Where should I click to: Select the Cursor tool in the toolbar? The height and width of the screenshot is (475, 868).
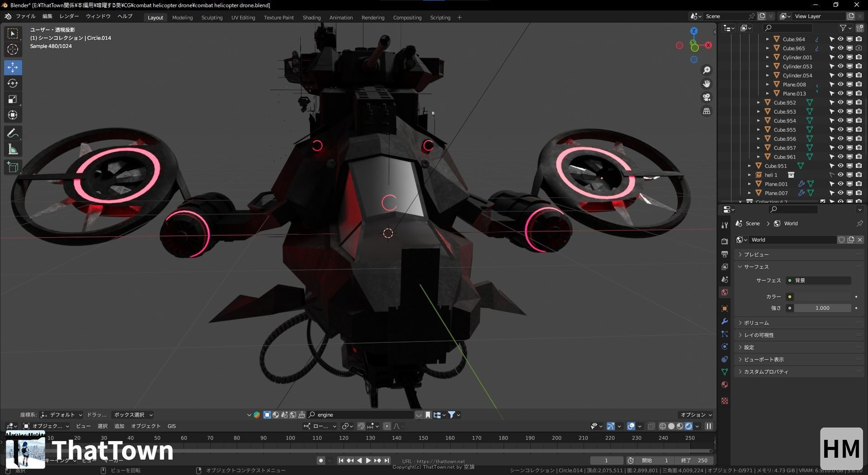[13, 49]
